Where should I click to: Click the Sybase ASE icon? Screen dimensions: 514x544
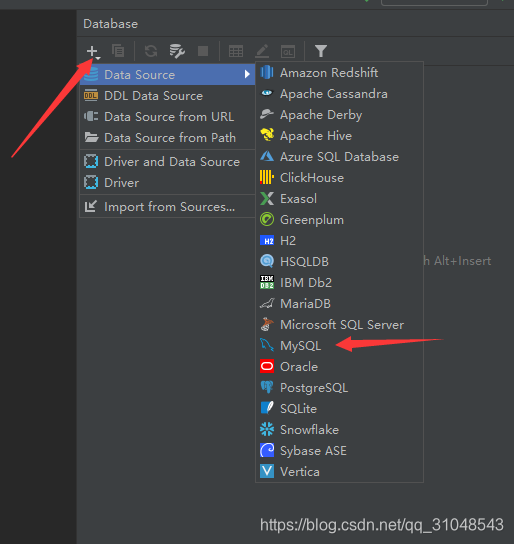coord(267,450)
